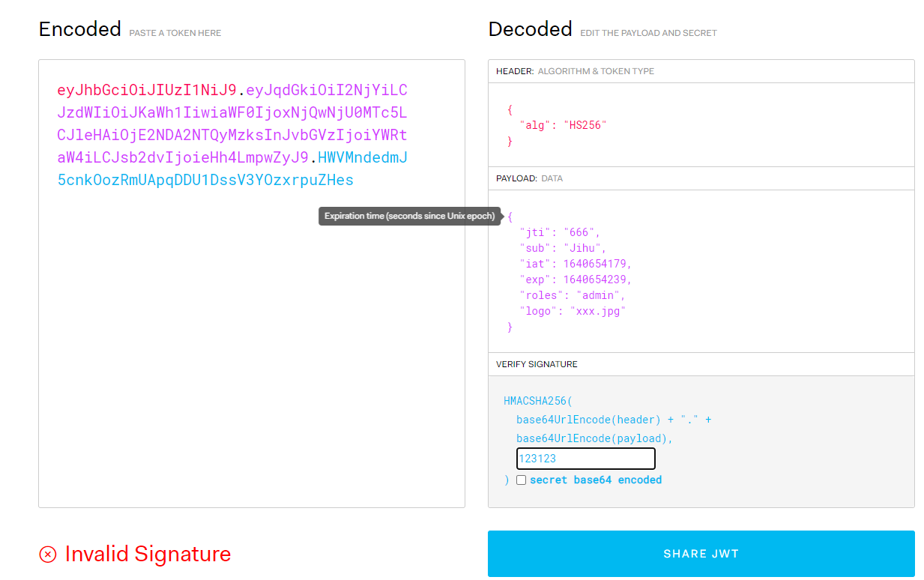Viewport: 924px width, 580px height.
Task: Click the PAYLOAD: DATA label
Action: tap(529, 178)
